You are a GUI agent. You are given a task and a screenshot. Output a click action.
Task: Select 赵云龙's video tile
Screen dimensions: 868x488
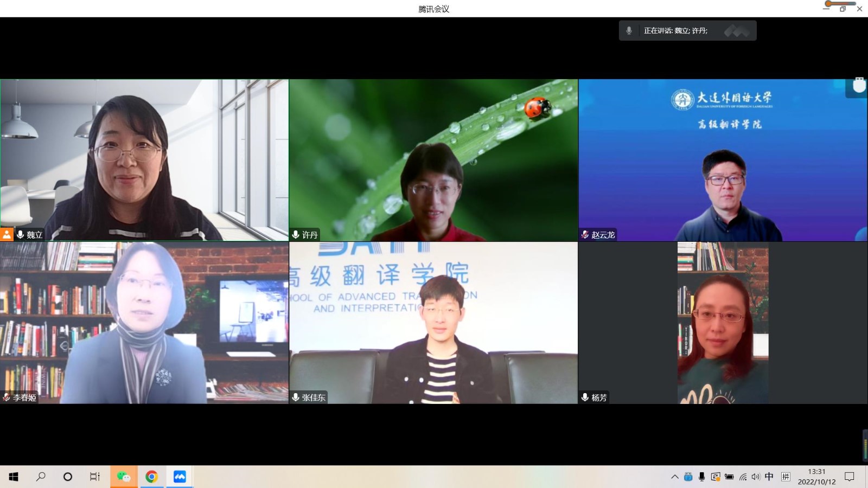pyautogui.click(x=723, y=160)
